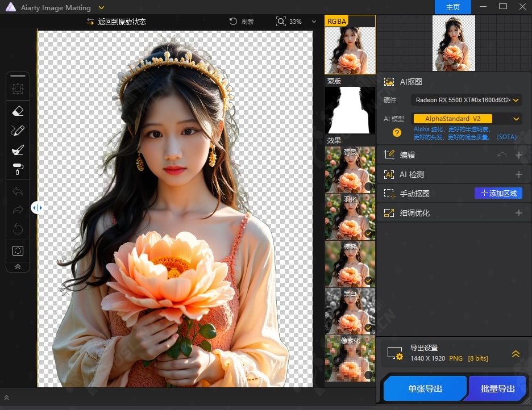This screenshot has width=532, height=410.
Task: Click the AI 检测 section icon
Action: tap(389, 174)
